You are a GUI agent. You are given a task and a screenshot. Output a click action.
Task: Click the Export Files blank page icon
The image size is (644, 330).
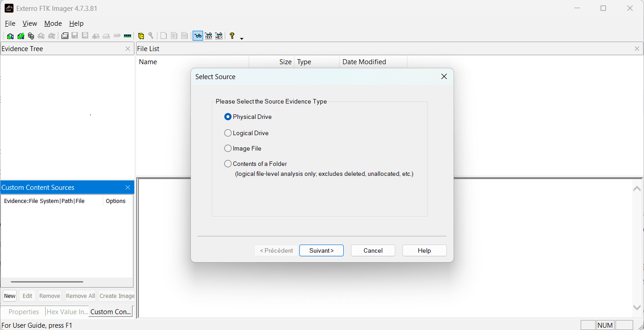click(164, 36)
